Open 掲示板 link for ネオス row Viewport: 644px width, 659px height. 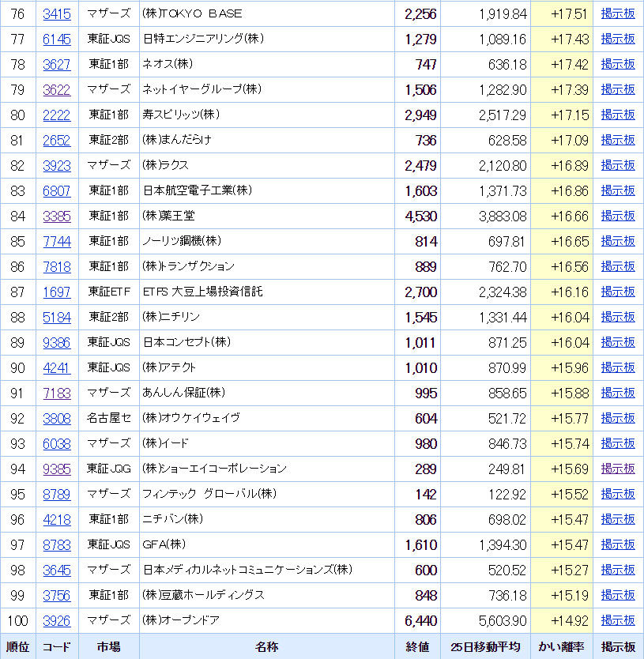click(x=618, y=64)
